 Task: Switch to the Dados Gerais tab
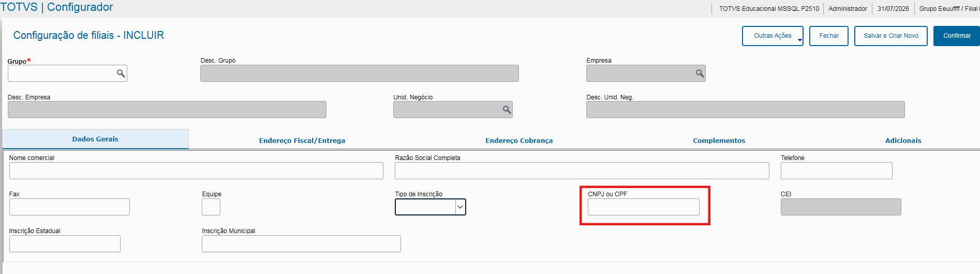95,139
